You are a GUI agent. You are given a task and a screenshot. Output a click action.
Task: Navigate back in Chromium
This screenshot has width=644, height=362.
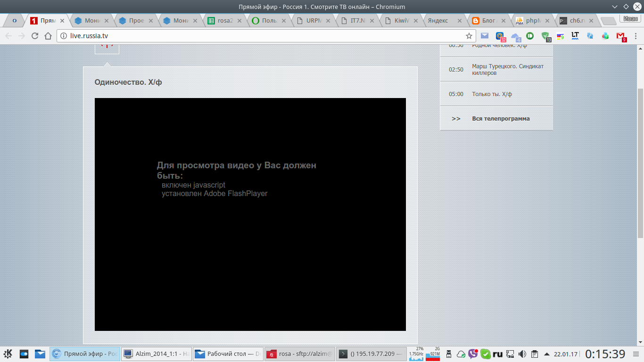[8, 36]
